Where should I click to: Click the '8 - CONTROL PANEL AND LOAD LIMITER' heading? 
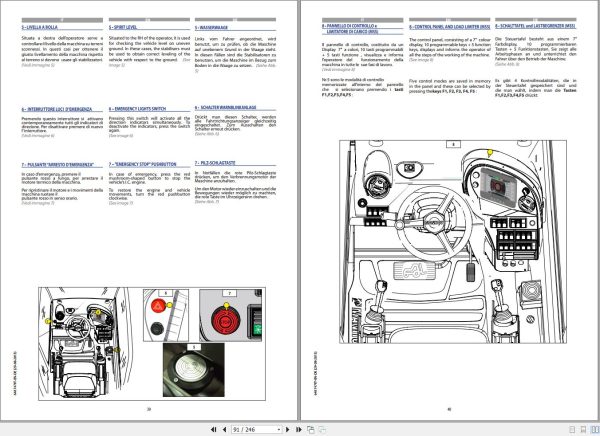click(450, 27)
